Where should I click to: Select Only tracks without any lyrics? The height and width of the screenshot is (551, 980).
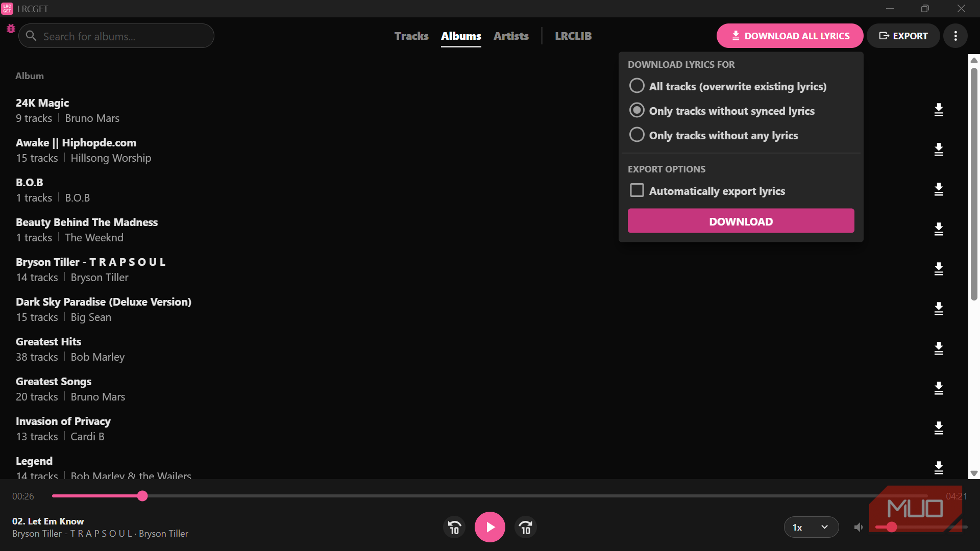(714, 135)
